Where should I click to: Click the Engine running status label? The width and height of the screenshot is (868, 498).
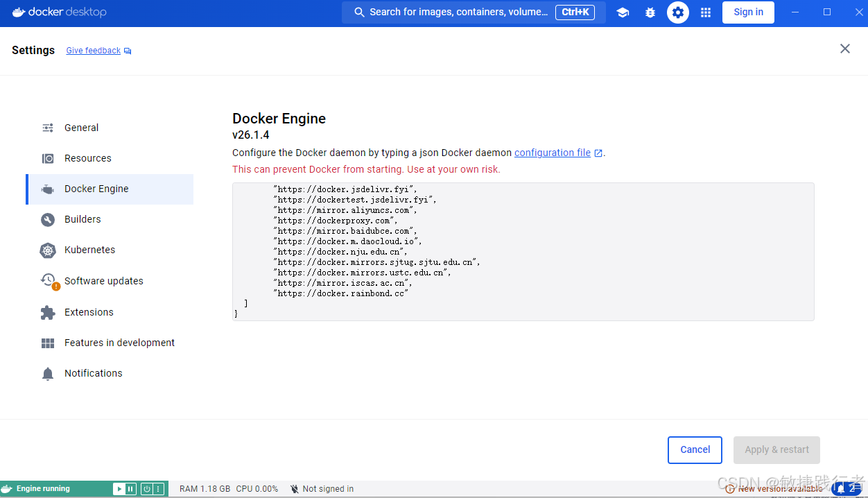click(x=43, y=489)
